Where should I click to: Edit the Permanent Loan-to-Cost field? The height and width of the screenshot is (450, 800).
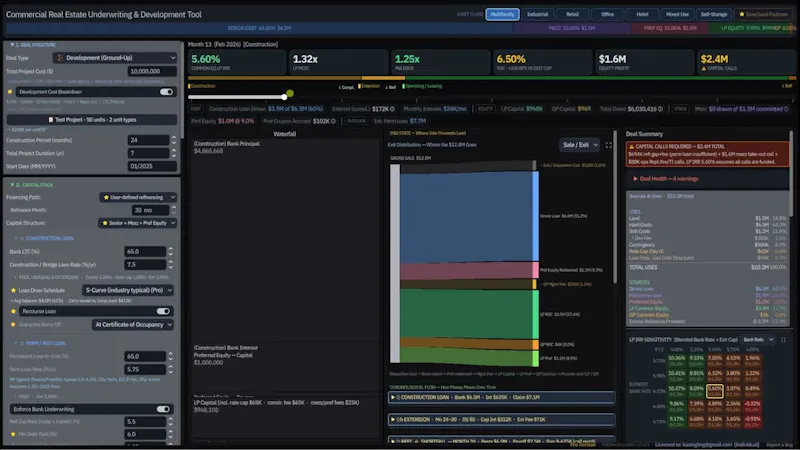point(145,356)
